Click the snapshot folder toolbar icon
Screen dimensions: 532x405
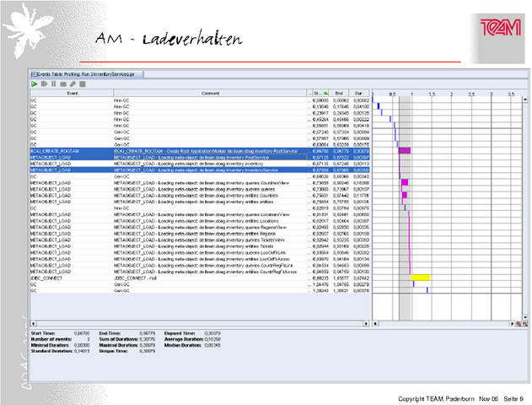(x=63, y=84)
